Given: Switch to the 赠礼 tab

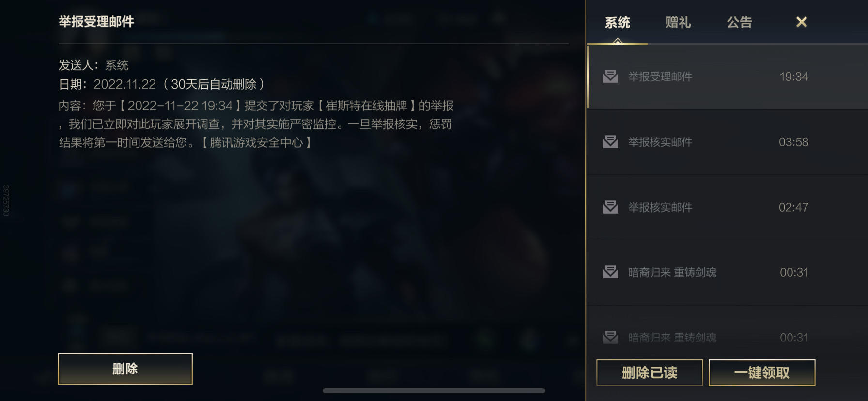Looking at the screenshot, I should pyautogui.click(x=678, y=22).
